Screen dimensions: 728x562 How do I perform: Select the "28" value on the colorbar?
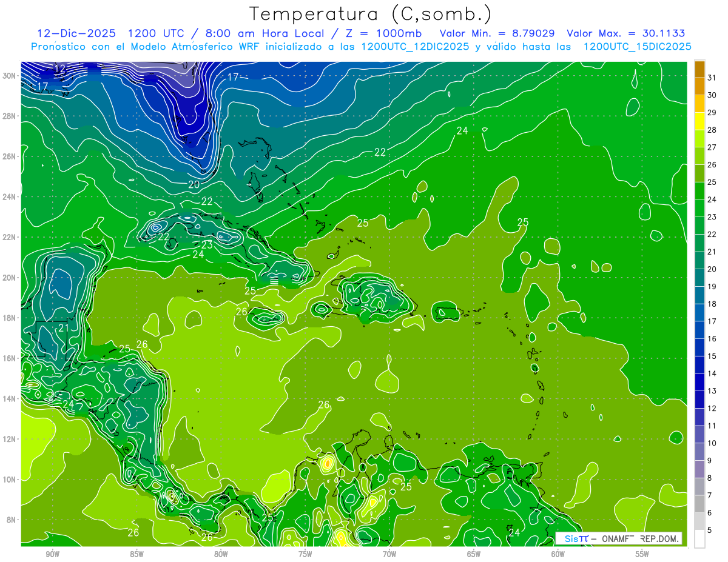pyautogui.click(x=712, y=130)
